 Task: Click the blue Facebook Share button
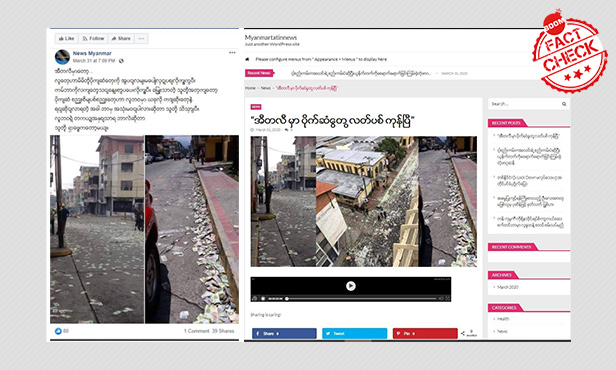[284, 333]
